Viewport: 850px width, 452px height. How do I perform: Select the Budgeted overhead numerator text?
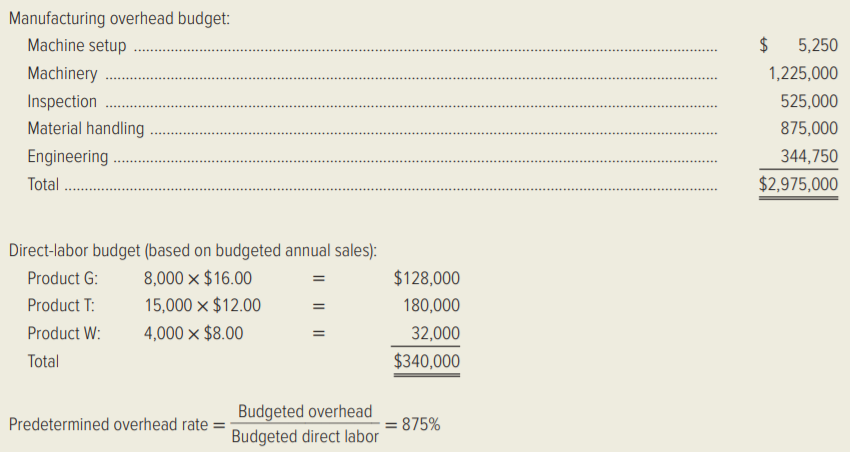coord(305,412)
